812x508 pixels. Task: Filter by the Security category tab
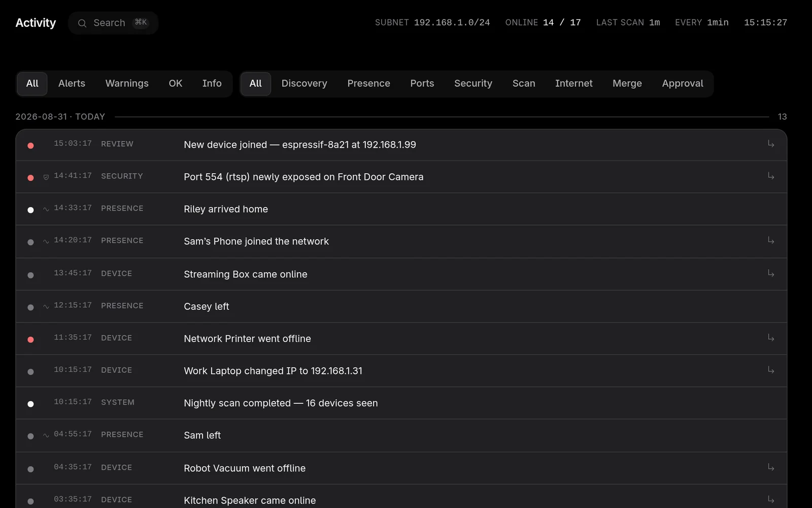pyautogui.click(x=473, y=84)
